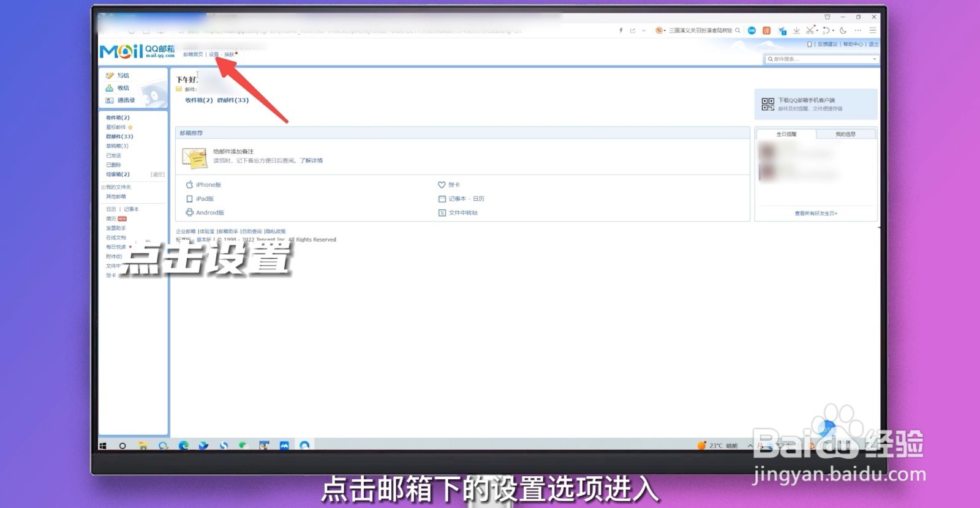This screenshot has width=980, height=508.
Task: Click the browser download arrow icon
Action: pos(796,30)
